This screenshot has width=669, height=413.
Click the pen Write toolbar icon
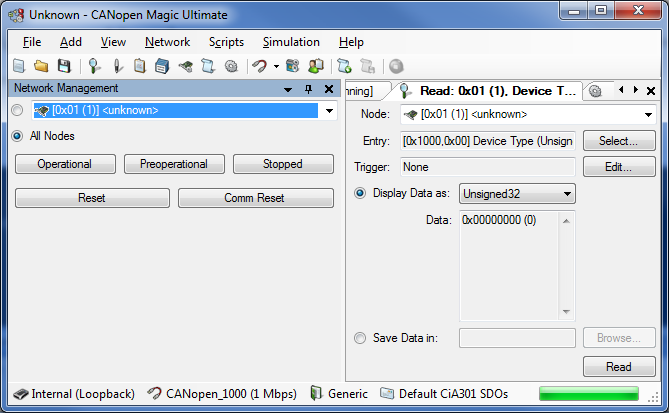click(x=118, y=66)
